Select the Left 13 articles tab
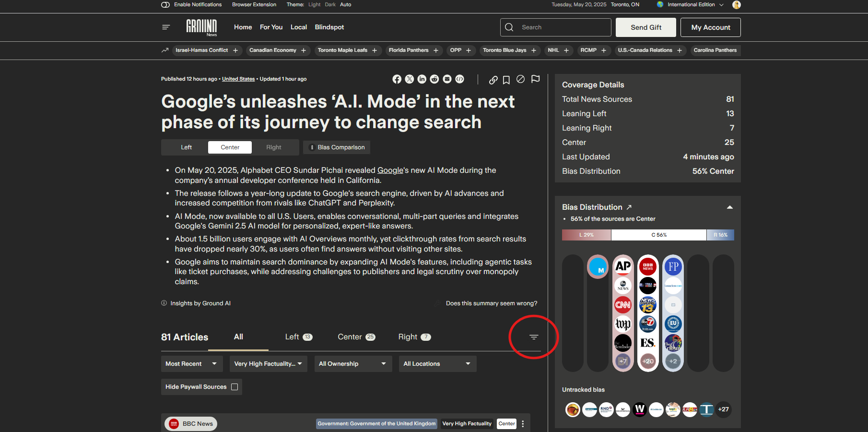 coord(299,337)
